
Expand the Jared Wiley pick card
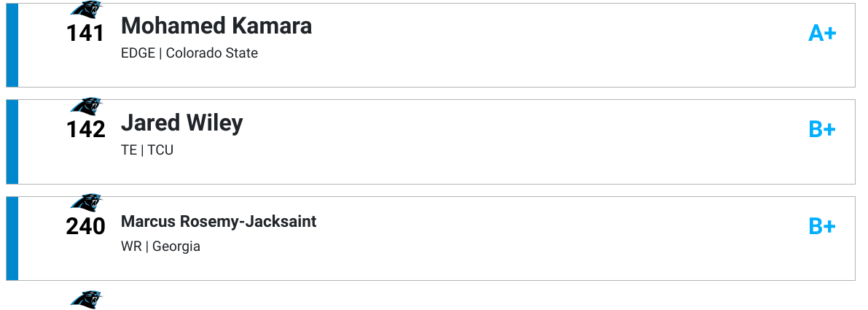click(431, 142)
